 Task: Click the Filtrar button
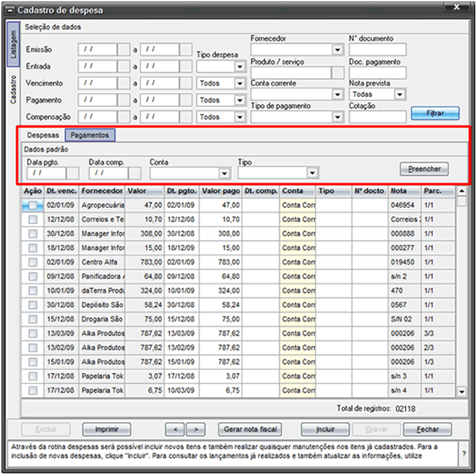pyautogui.click(x=435, y=114)
